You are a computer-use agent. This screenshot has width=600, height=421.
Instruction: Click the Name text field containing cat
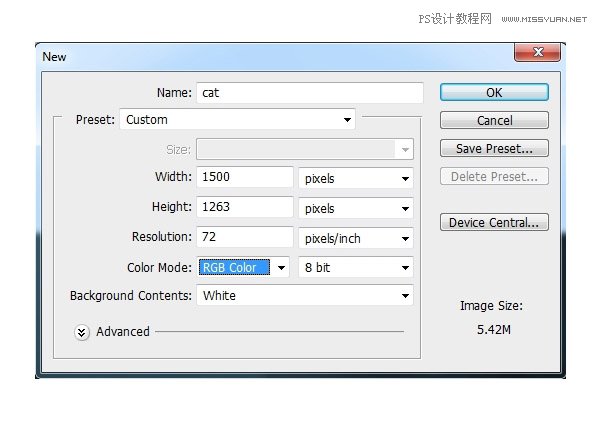[310, 92]
